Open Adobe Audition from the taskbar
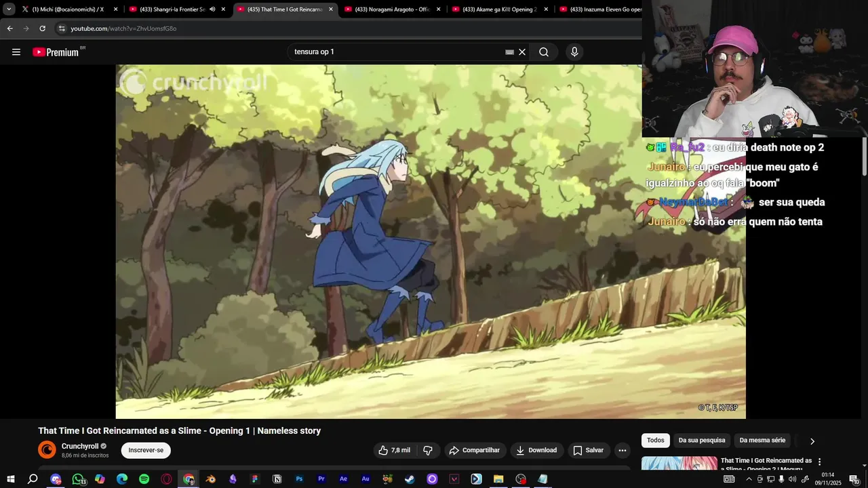This screenshot has width=868, height=488. 366,479
